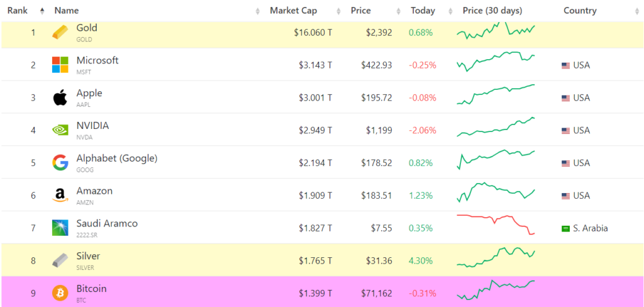Click NVIDIA's 30-day price chart
644x307 pixels.
496,127
